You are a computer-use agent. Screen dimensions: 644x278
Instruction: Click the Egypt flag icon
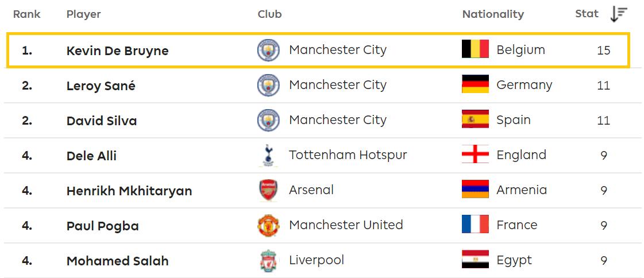click(475, 260)
